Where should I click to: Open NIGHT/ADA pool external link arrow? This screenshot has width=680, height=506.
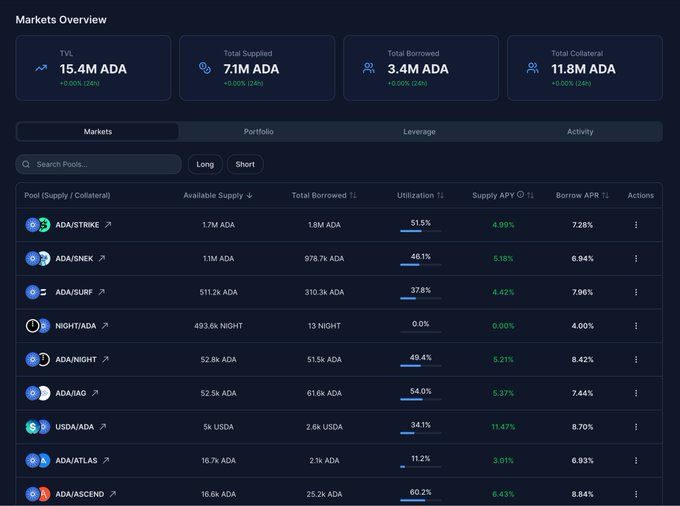(105, 326)
